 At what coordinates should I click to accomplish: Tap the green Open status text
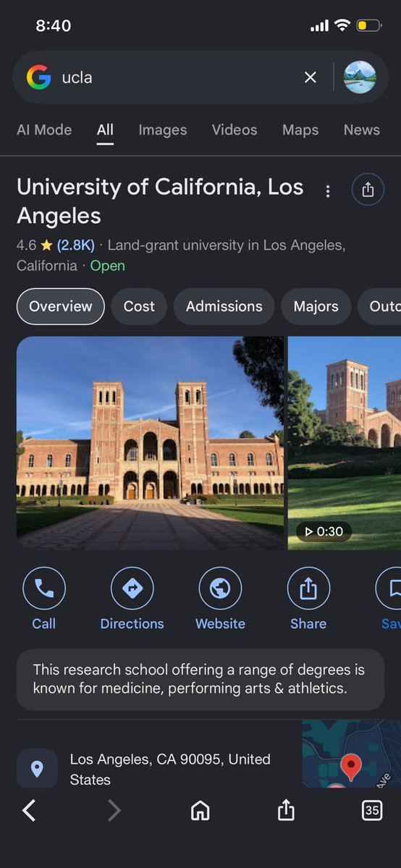[107, 266]
